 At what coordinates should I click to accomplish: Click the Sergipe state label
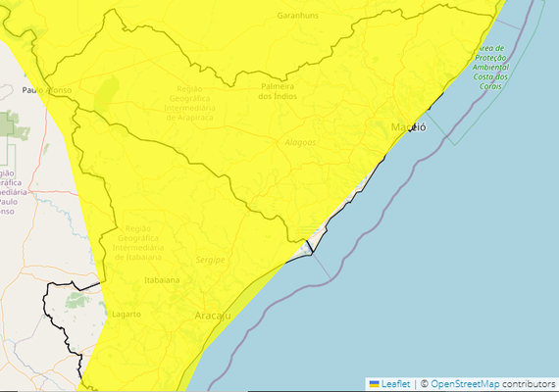point(210,260)
